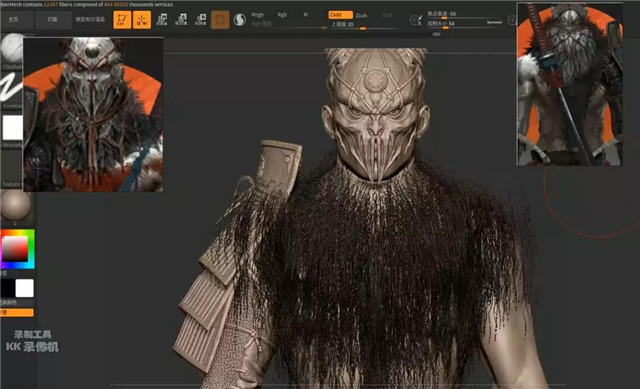Activate the Draw mode button
This screenshot has height=389, width=640.
pos(142,20)
